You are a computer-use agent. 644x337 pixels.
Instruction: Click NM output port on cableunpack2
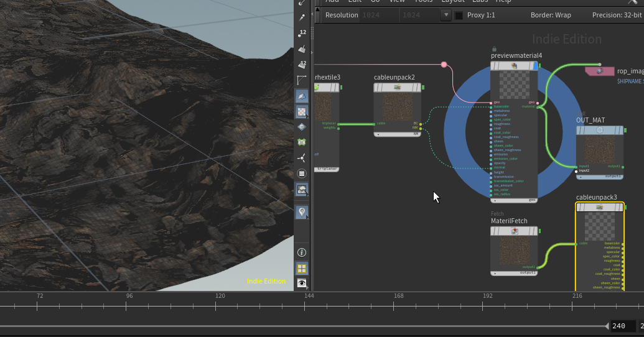[421, 129]
